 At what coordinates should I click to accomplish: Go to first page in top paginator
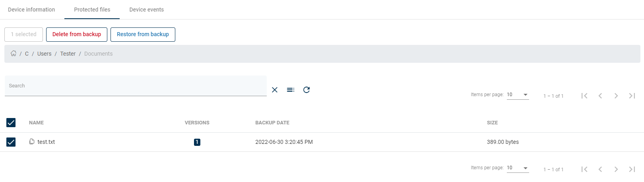pos(584,96)
